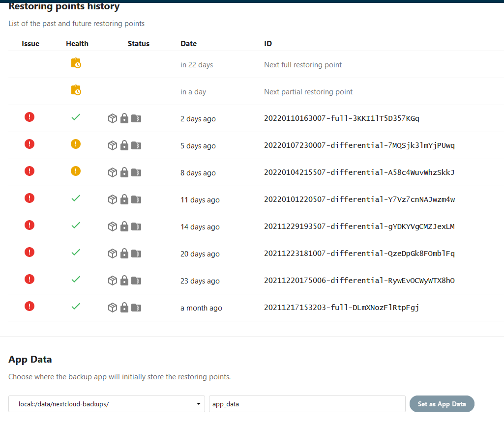Click red issue icon in 8 days ago row

(29, 171)
